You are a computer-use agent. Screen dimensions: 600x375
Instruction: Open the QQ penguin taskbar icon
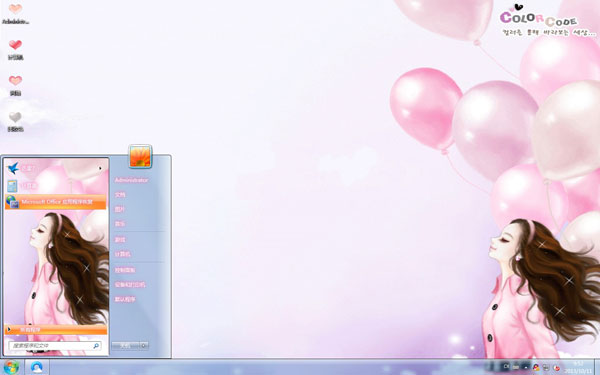click(37, 367)
